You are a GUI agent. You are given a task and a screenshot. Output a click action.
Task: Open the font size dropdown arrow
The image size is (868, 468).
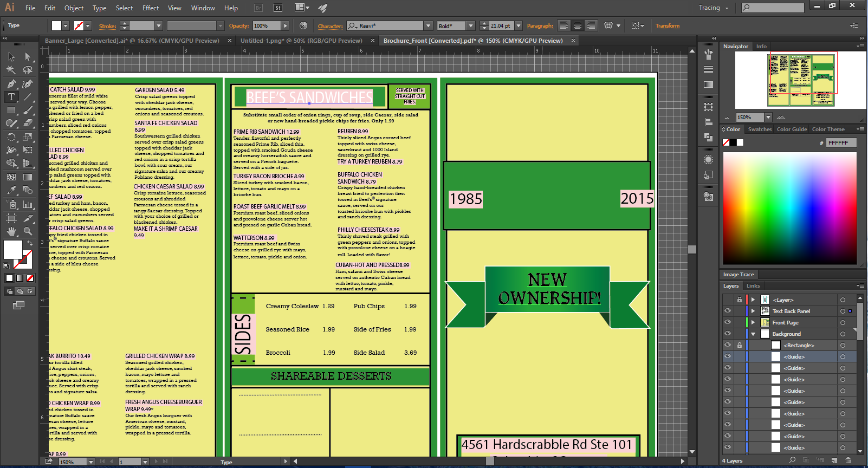[519, 25]
